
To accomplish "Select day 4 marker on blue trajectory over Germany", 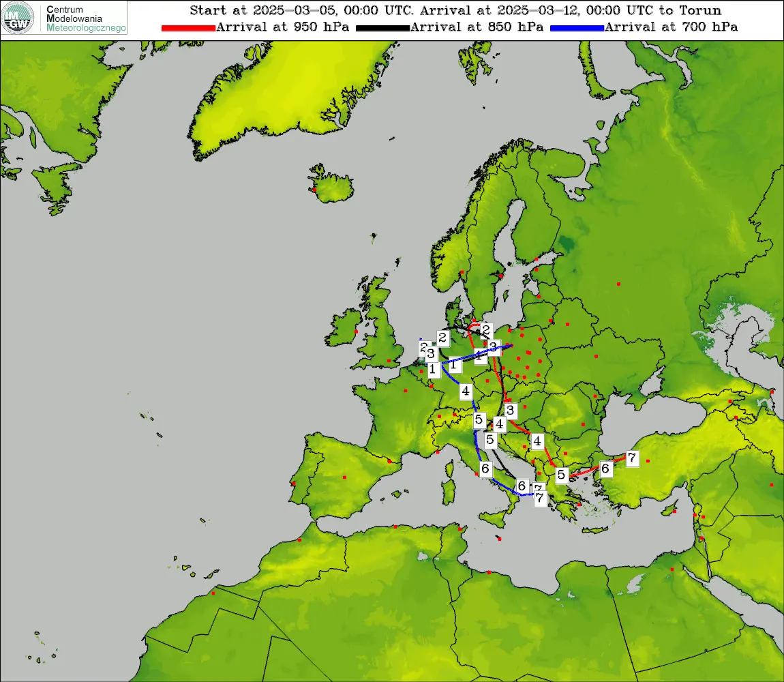I will [x=466, y=391].
